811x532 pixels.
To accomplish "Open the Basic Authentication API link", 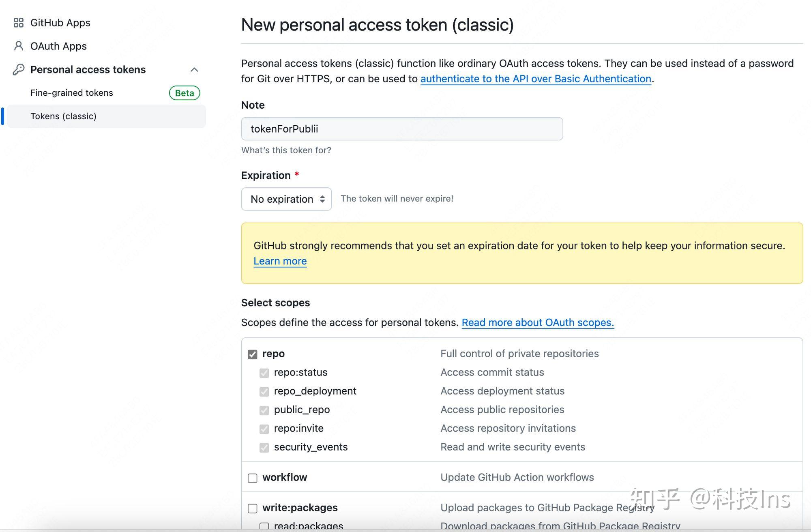I will [x=536, y=79].
